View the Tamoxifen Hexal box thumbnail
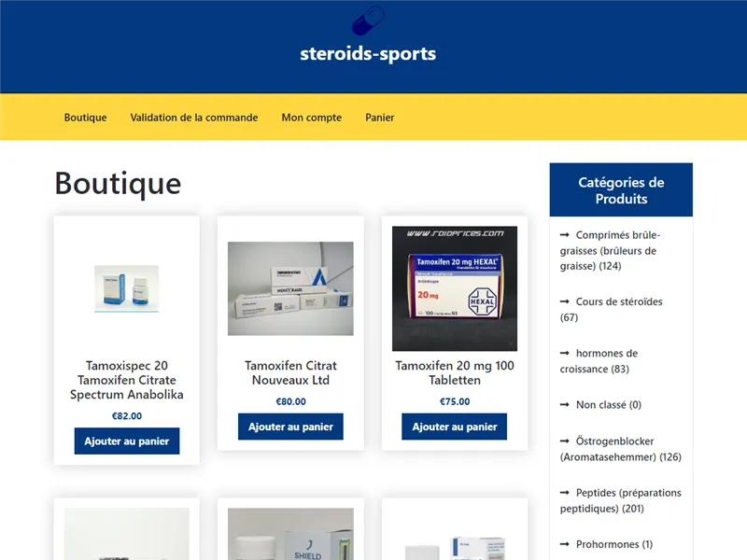Viewport: 747px width, 560px height. (455, 288)
